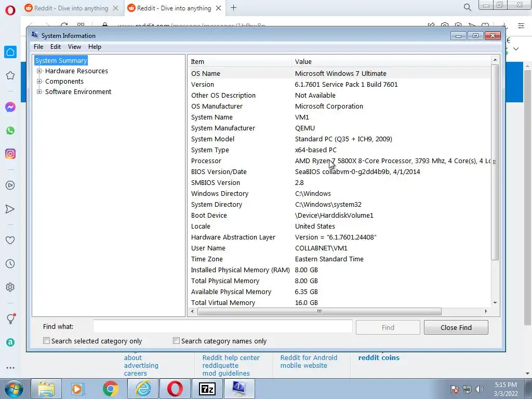Open Messenger in Opera sidebar
Image resolution: width=532 pixels, height=399 pixels.
(10, 107)
